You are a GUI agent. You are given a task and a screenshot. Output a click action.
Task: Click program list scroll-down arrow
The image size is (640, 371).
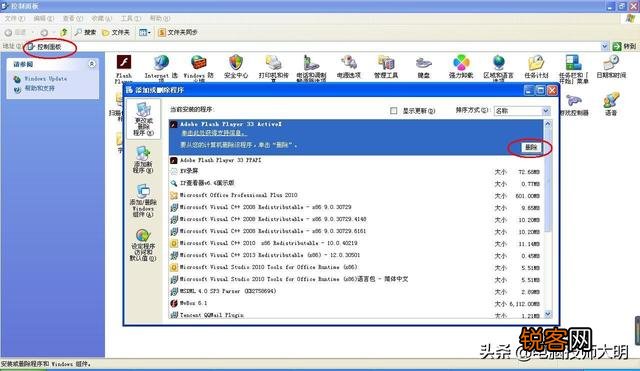[548, 314]
